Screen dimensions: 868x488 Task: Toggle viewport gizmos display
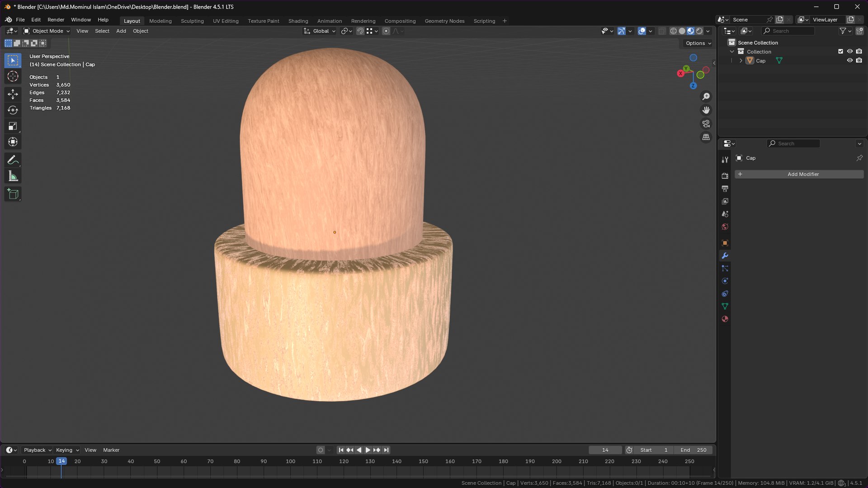coord(622,31)
